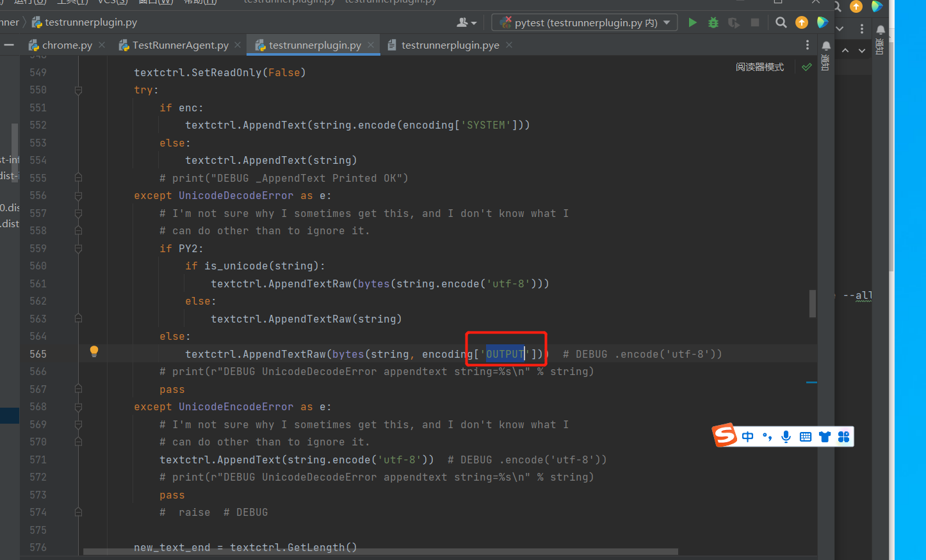Viewport: 926px width, 560px height.
Task: Close the TestRunnerAgent.py tab
Action: coord(238,45)
